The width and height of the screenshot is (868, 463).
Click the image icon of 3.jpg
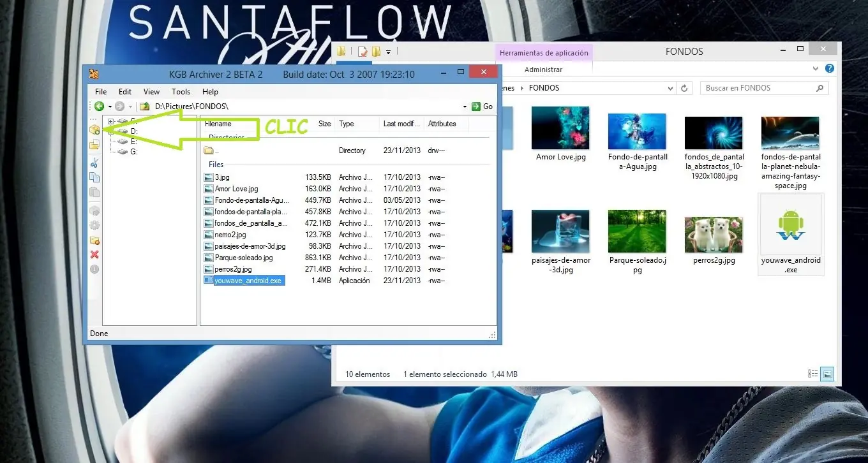click(208, 177)
